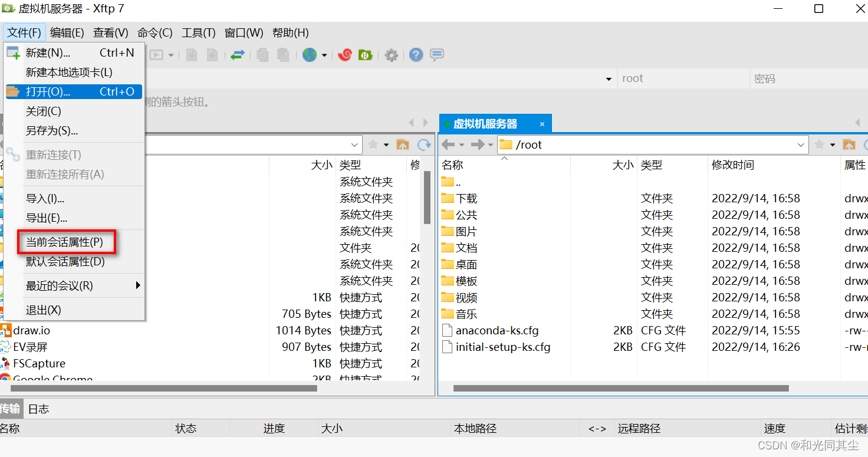Open options via the gear icon
This screenshot has height=457, width=868.
(x=391, y=55)
